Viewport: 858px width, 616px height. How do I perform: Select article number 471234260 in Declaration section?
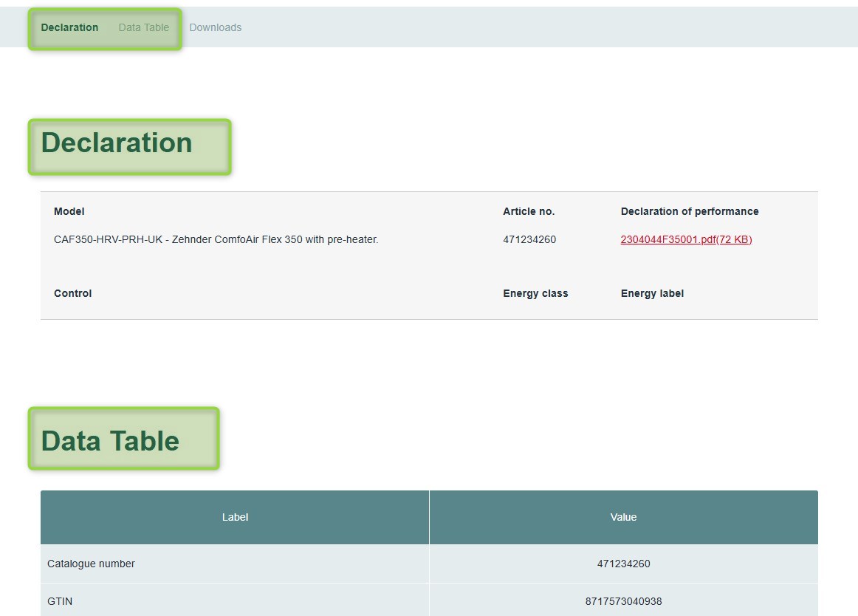(x=529, y=239)
